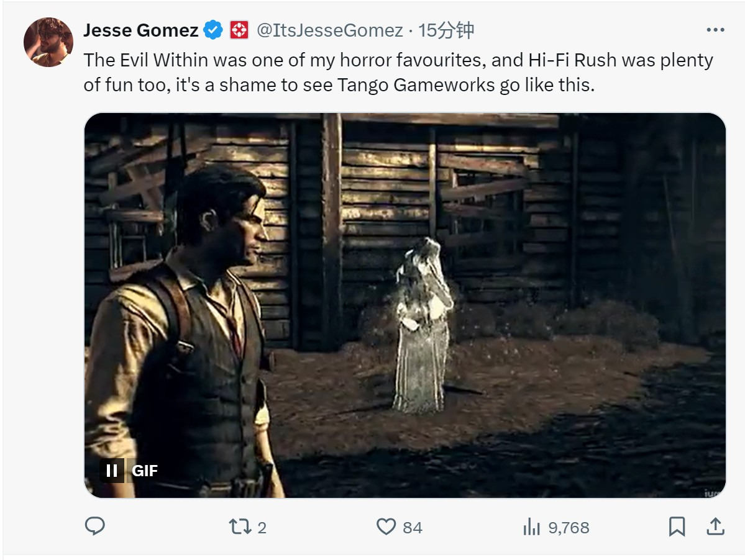The width and height of the screenshot is (745, 560).
Task: Click the red affiliate badge icon
Action: 239,30
